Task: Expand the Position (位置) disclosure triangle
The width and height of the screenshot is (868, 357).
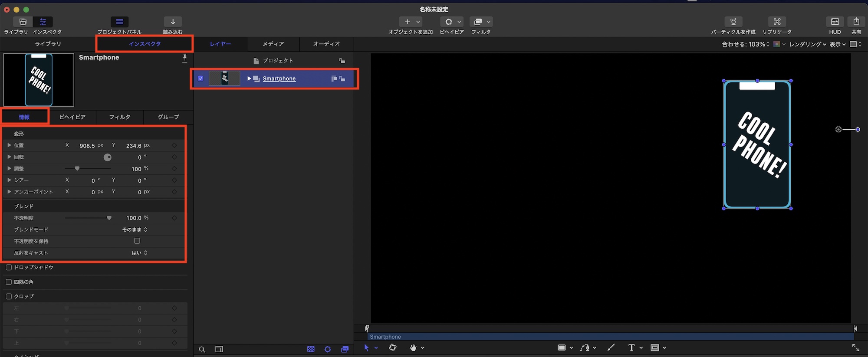Action: point(9,145)
